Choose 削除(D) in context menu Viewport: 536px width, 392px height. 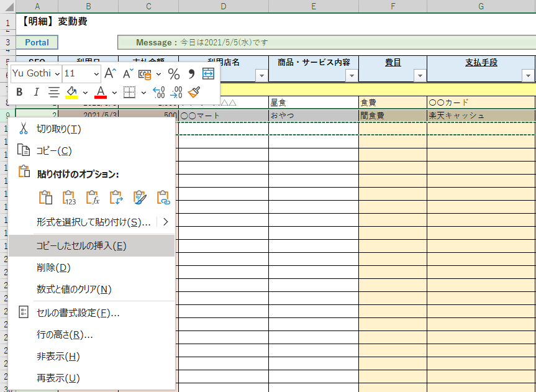92,268
